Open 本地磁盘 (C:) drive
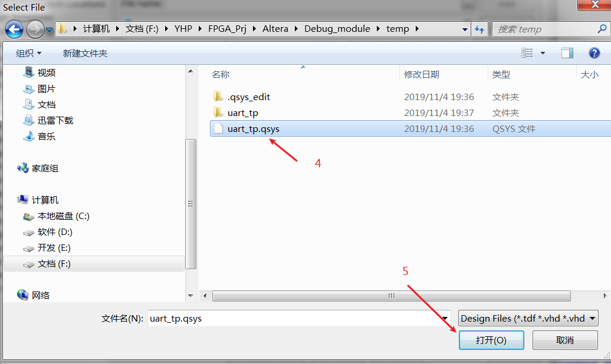The width and height of the screenshot is (611, 364). (56, 216)
